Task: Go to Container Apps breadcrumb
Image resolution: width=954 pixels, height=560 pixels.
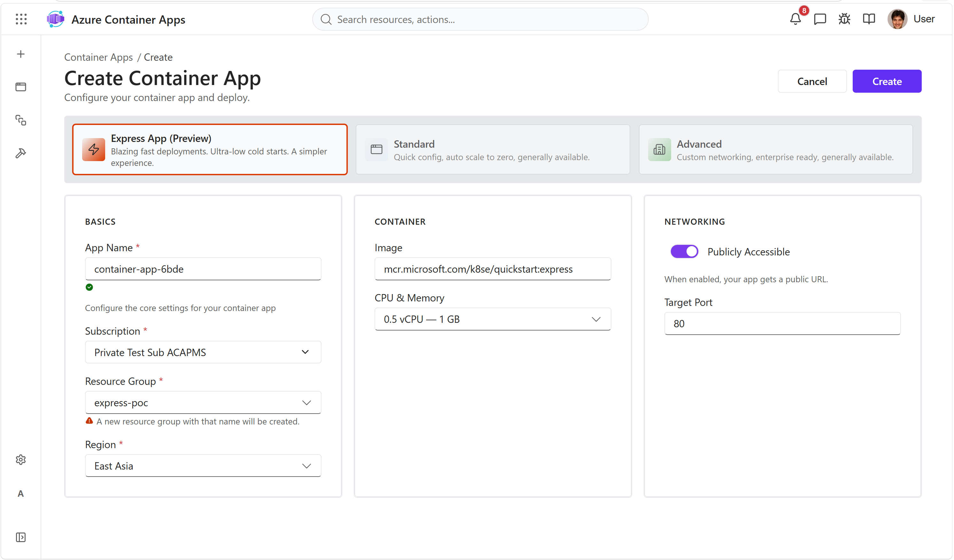Action: pos(98,57)
